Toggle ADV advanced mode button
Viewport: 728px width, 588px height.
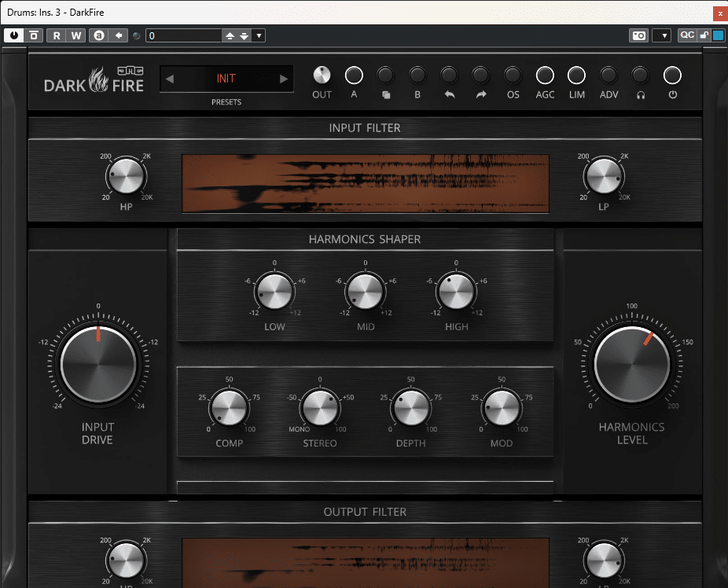(609, 75)
